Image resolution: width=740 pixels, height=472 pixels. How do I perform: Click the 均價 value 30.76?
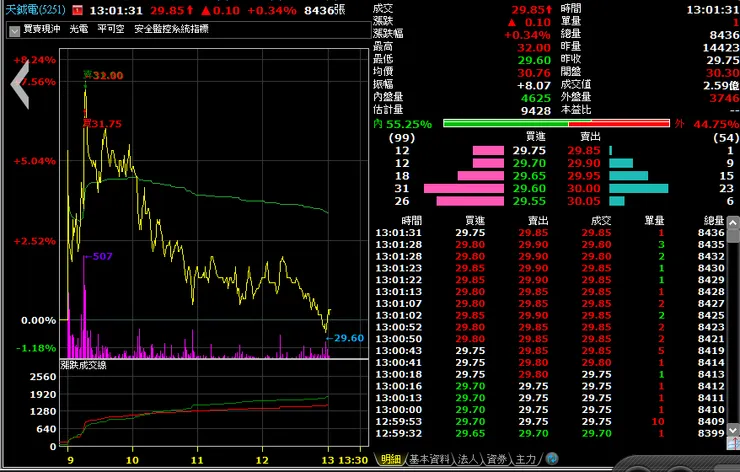(x=534, y=73)
